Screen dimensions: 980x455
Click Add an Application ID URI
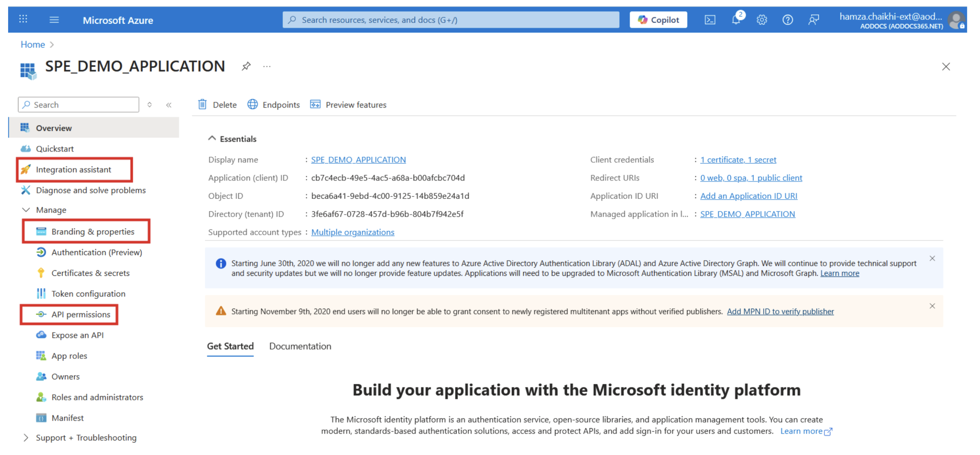749,196
